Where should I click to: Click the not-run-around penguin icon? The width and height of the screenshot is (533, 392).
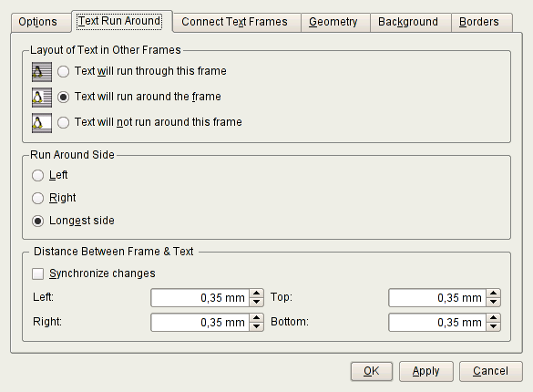coord(42,123)
